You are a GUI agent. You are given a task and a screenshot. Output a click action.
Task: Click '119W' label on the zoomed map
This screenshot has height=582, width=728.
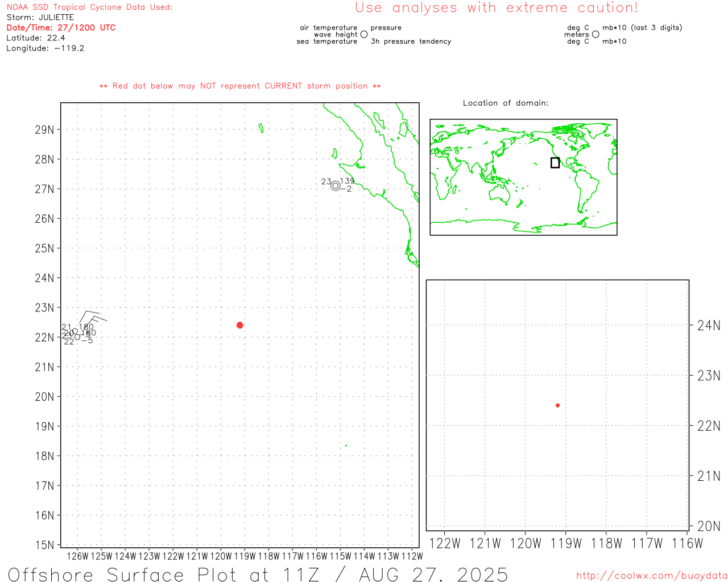click(x=566, y=543)
